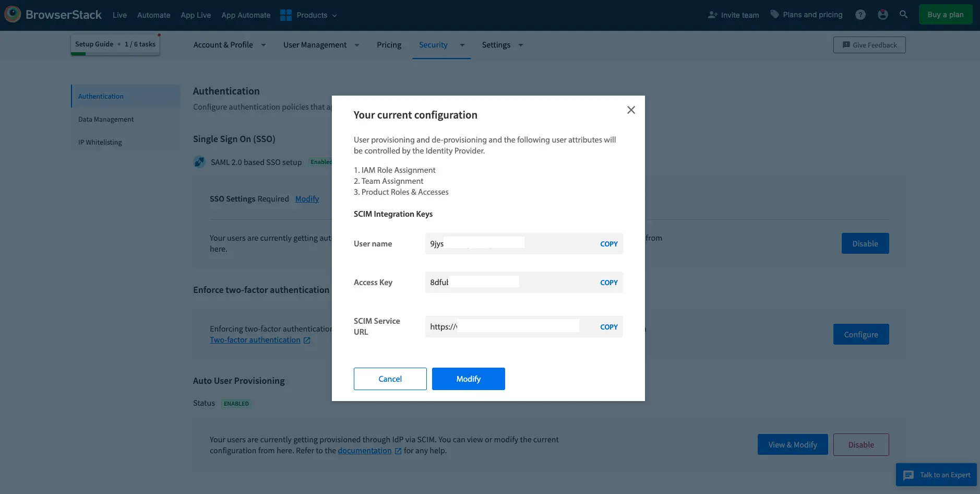Expand the Settings dropdown arrow
Screen dimensions: 980x494
521,45
